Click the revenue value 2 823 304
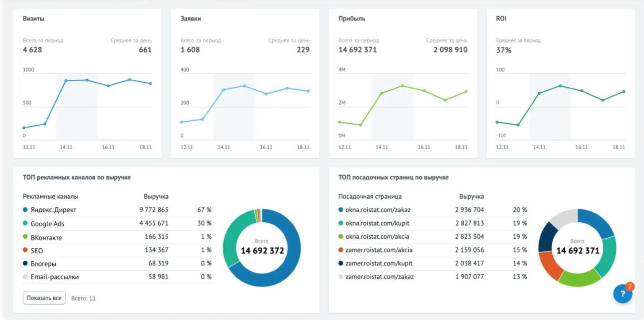644x320 pixels. [x=470, y=237]
